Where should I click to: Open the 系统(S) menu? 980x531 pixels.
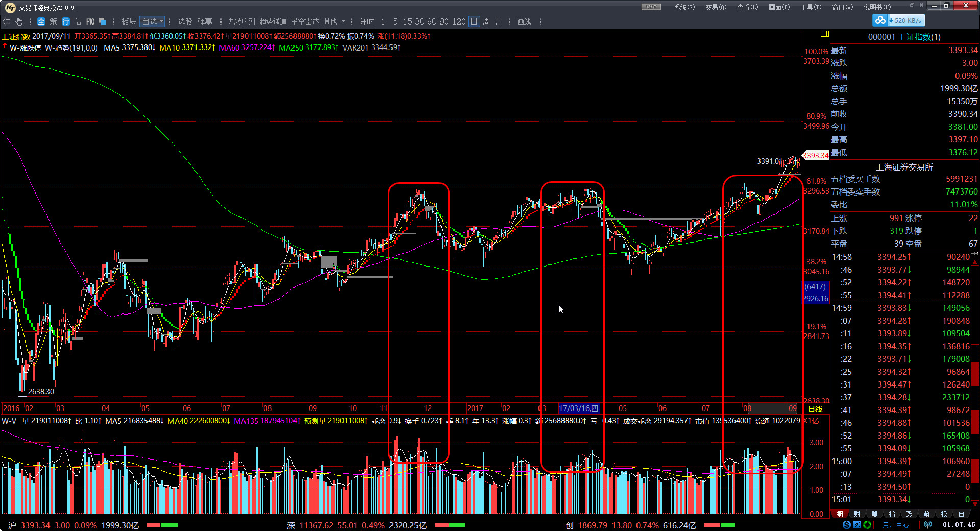[x=684, y=7]
